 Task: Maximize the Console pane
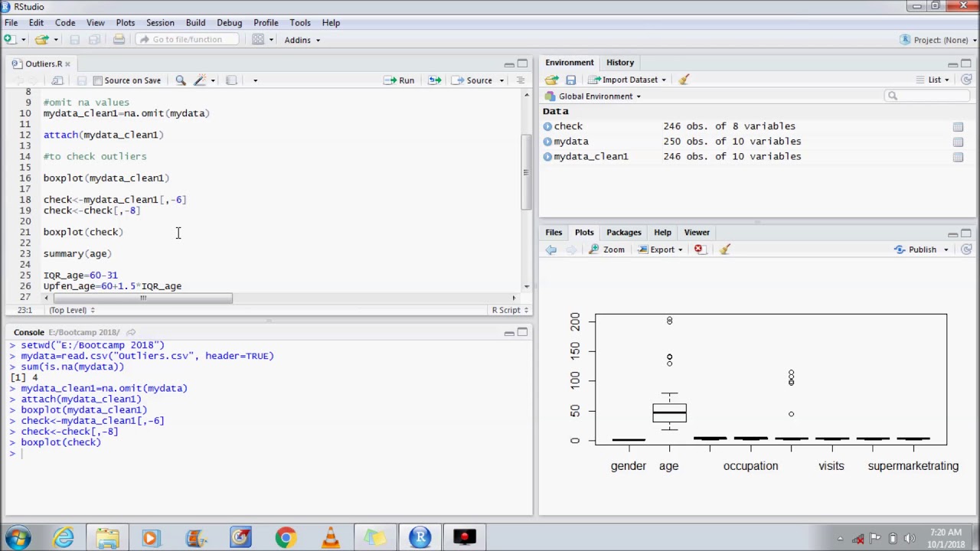[522, 332]
